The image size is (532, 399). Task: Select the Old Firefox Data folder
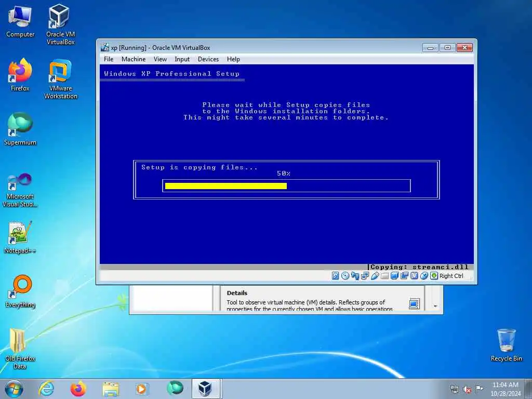(20, 349)
